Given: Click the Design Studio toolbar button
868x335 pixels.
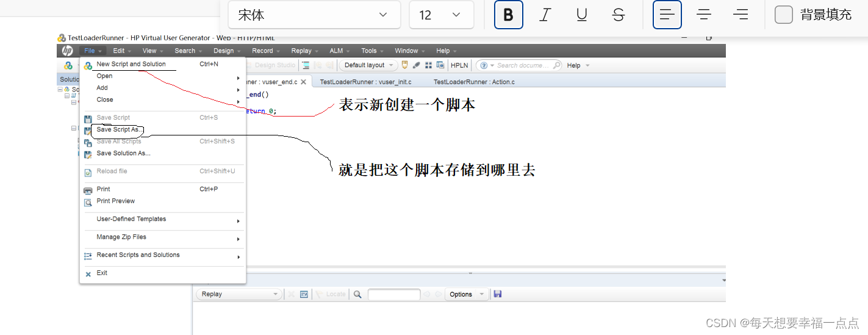Looking at the screenshot, I should click(x=271, y=65).
